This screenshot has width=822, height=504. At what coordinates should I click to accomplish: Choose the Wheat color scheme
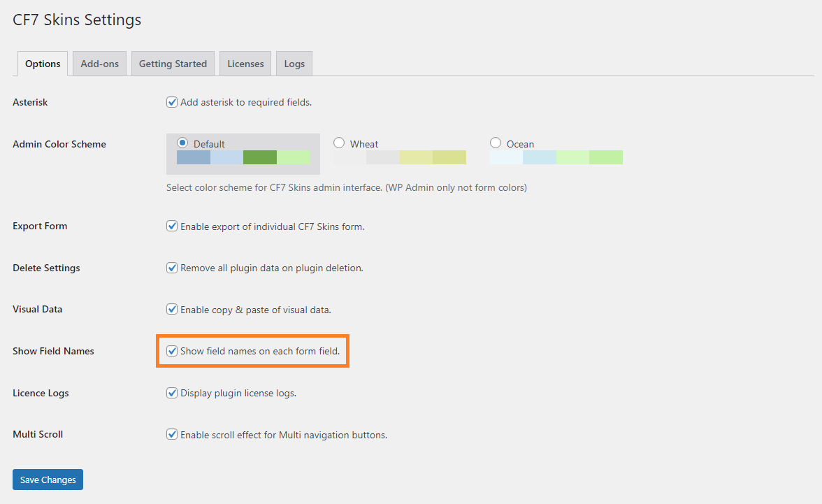pyautogui.click(x=339, y=143)
